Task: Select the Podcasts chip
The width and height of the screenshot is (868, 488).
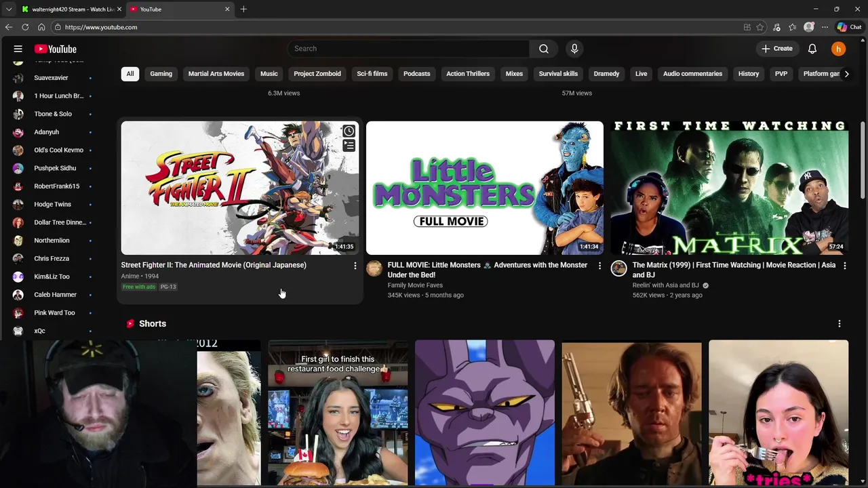Action: 417,74
